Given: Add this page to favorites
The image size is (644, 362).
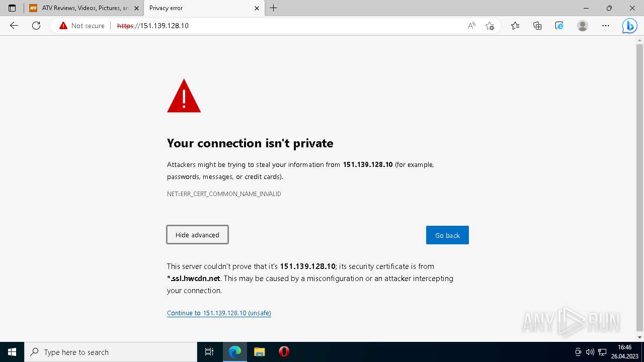Looking at the screenshot, I should pos(490,26).
